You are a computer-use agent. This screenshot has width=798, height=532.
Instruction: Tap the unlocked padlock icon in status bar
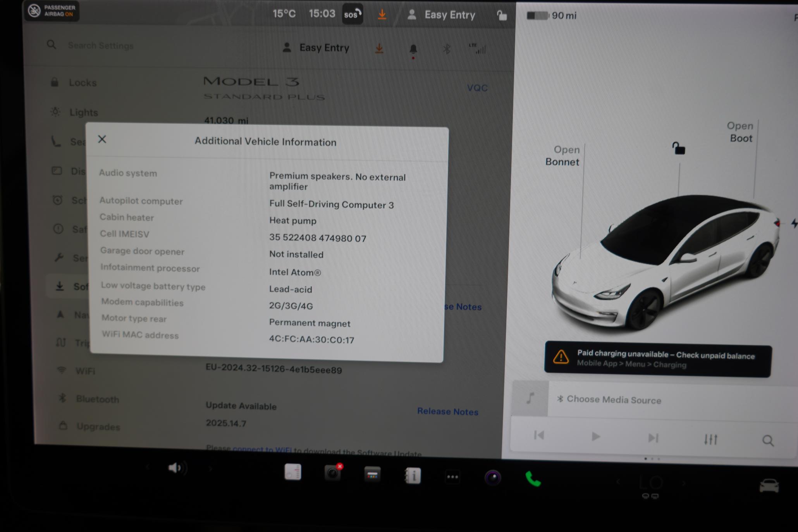pos(502,15)
